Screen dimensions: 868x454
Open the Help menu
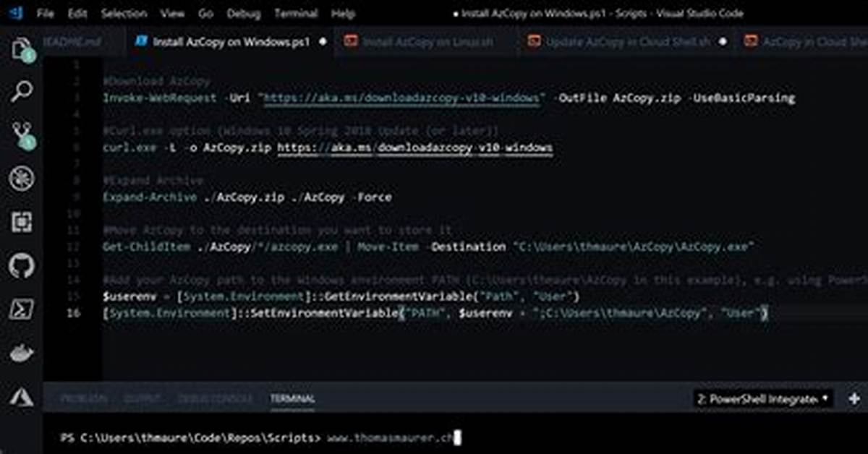click(343, 13)
